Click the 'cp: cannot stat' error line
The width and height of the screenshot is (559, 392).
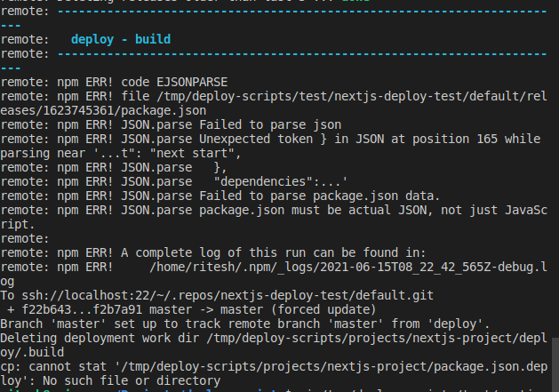click(x=274, y=367)
